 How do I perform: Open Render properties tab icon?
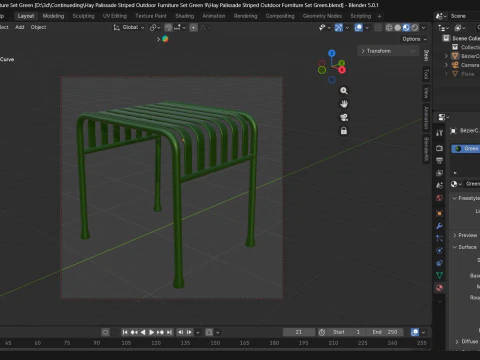tap(439, 148)
